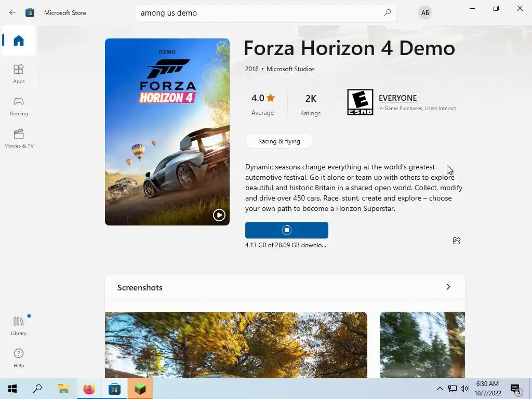Open the network status tray icon

(453, 389)
